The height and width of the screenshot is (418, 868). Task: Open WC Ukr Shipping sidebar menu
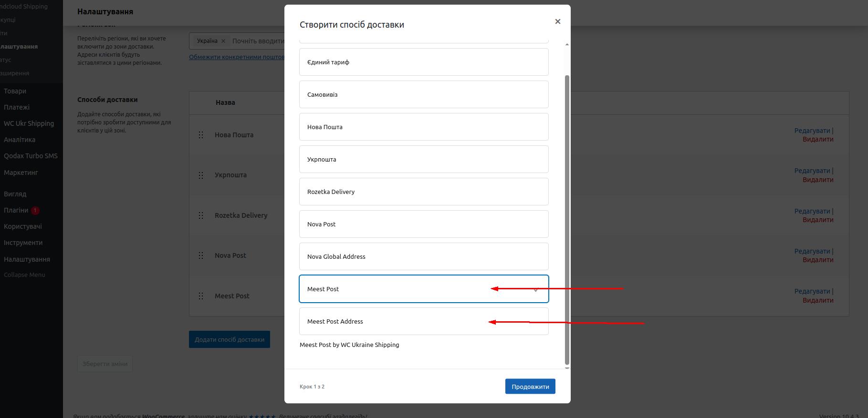point(29,123)
